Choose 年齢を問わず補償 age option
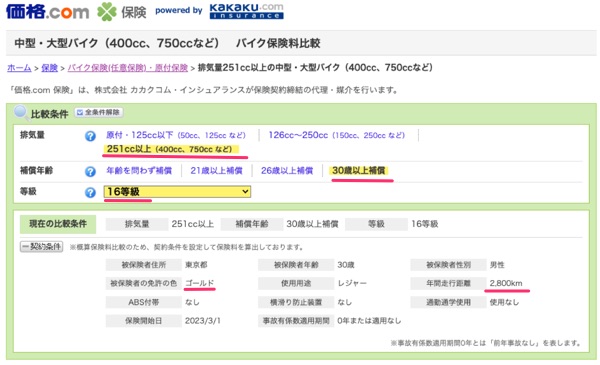The height and width of the screenshot is (365, 600). tap(139, 171)
